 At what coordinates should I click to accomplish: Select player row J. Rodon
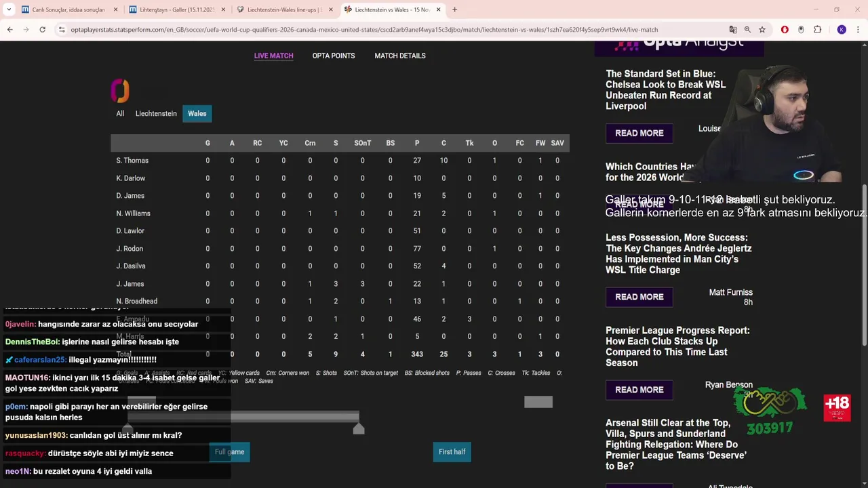340,249
